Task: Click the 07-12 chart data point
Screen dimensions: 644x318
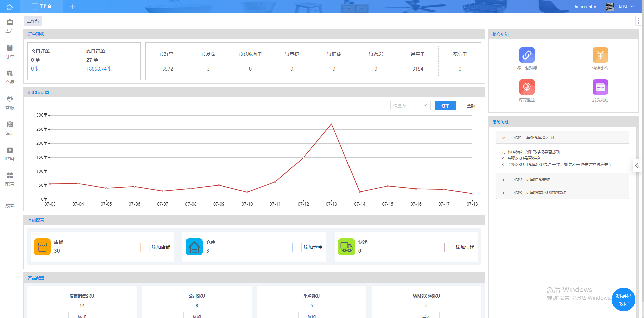Action: coord(303,157)
